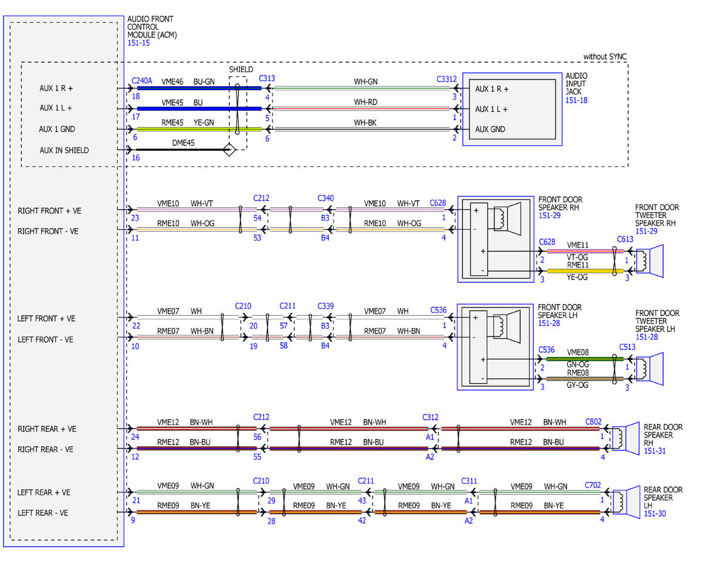Select connector label C513

(x=627, y=347)
